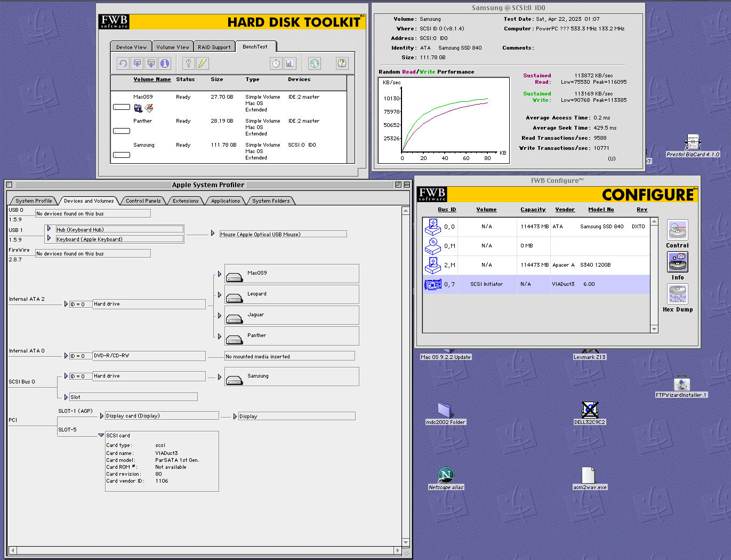Sort by the Volume Name column header
This screenshot has height=560, width=731.
(152, 79)
